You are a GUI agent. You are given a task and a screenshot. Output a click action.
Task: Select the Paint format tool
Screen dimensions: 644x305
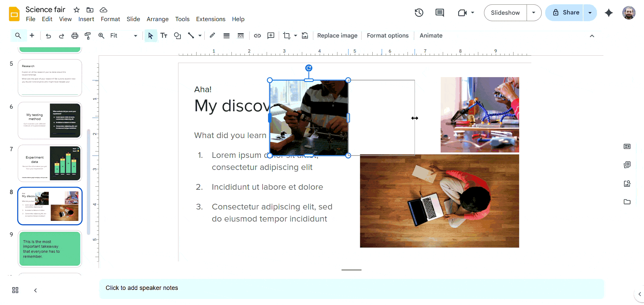pos(88,36)
